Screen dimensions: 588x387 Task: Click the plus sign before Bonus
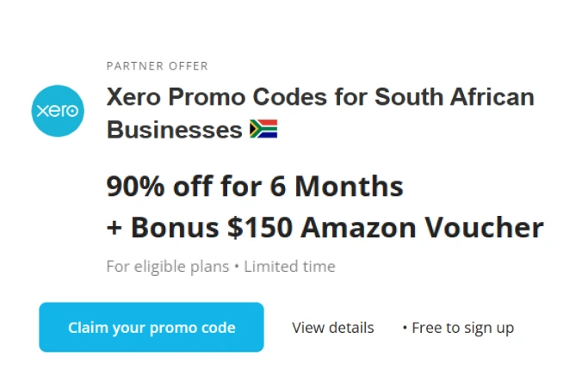114,229
